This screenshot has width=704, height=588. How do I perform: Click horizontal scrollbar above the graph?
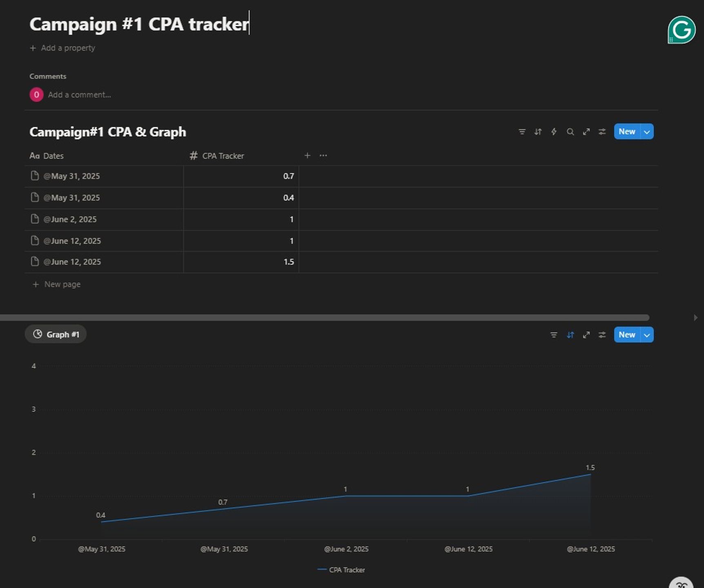(325, 318)
